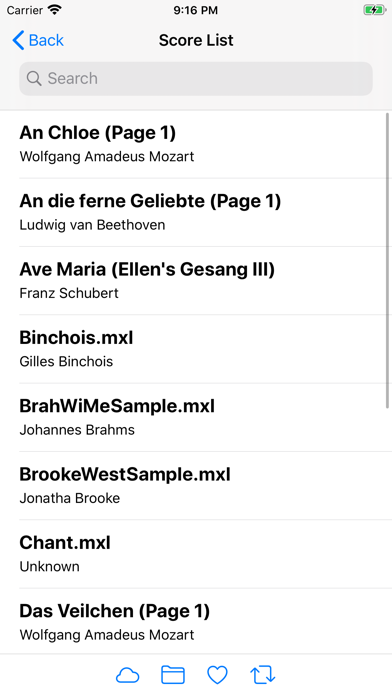Select Ave Maria (Ellen's Gesang III)
Image resolution: width=392 pixels, height=696 pixels.
point(196,281)
